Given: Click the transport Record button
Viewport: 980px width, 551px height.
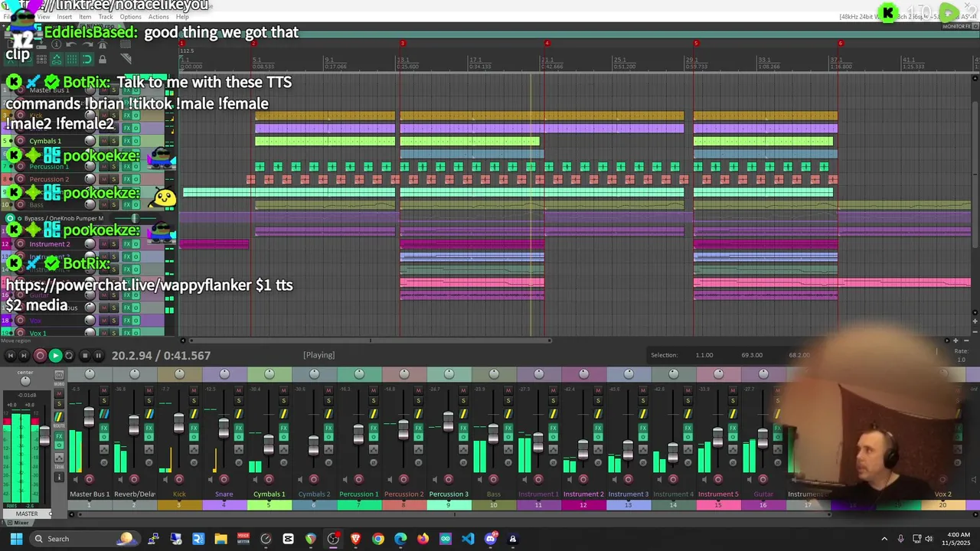Looking at the screenshot, I should click(x=40, y=355).
